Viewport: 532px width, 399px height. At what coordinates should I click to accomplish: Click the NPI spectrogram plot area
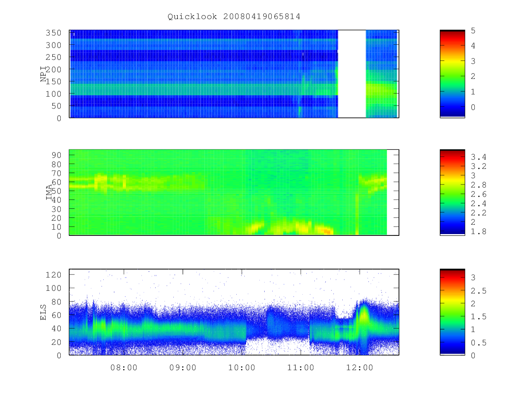pos(234,74)
